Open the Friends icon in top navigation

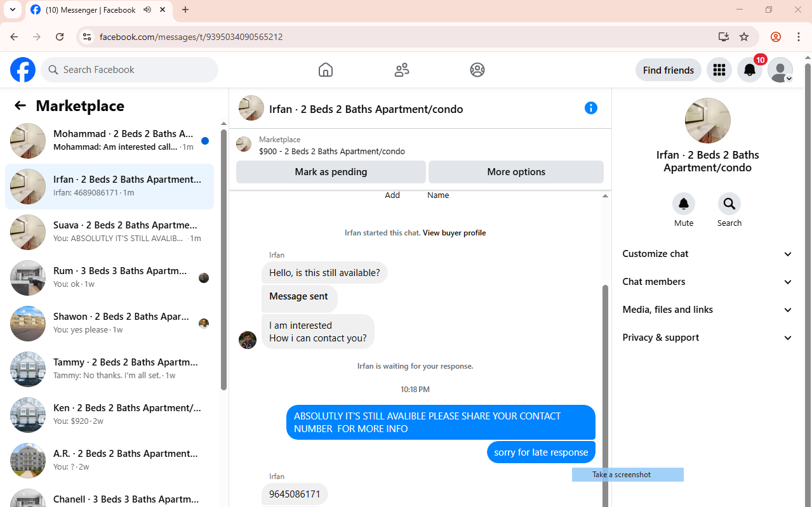point(402,70)
